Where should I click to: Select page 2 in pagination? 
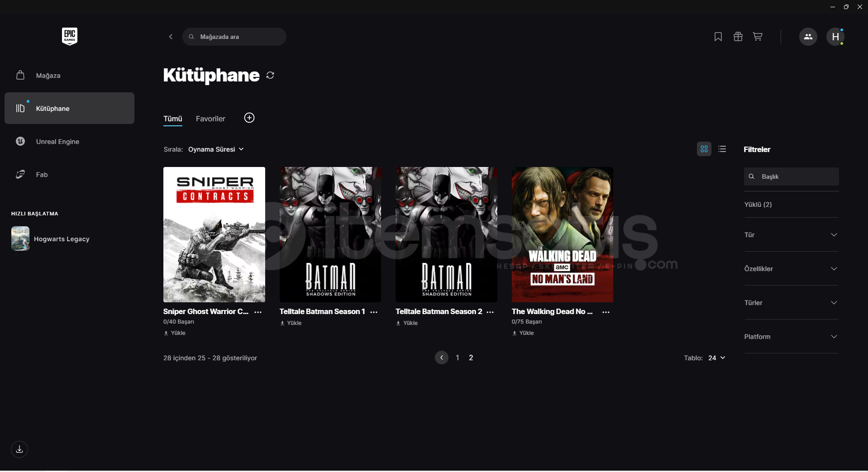coord(471,358)
